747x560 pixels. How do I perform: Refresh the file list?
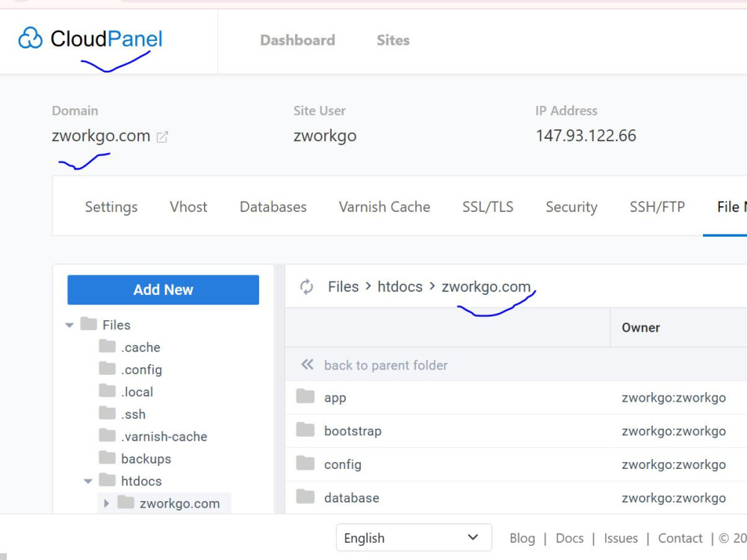click(306, 287)
